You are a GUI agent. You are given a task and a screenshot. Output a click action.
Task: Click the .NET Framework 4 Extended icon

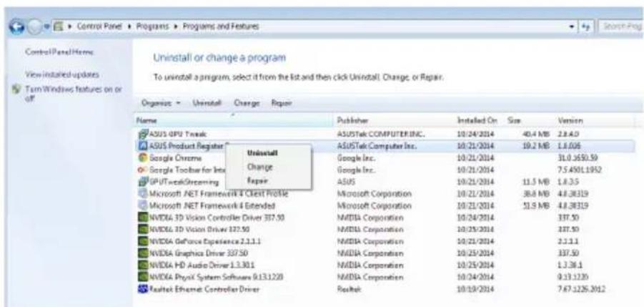[x=143, y=205]
